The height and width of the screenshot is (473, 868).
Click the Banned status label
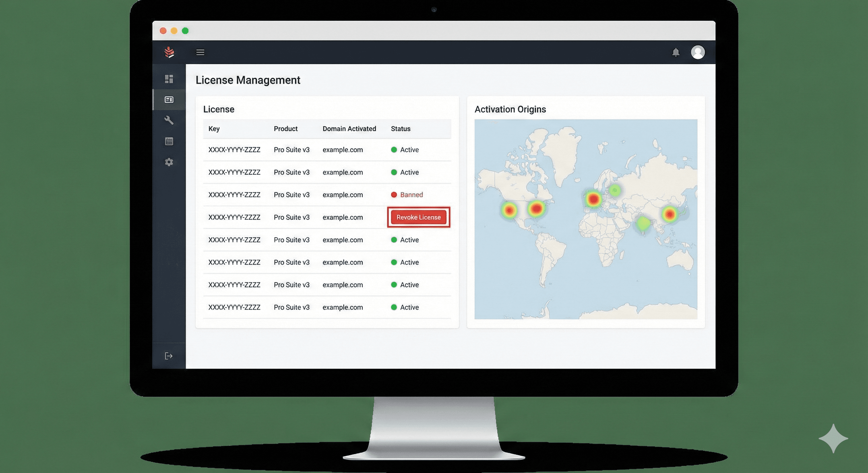[x=412, y=195]
